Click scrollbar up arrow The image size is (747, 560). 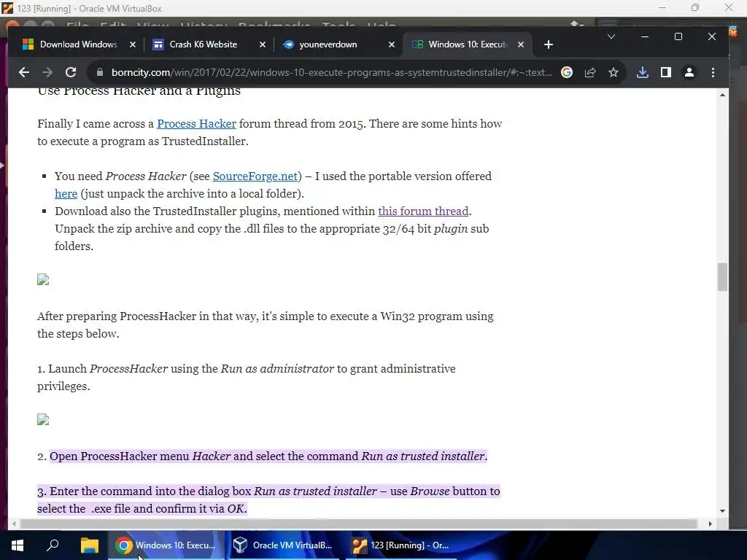(x=722, y=96)
